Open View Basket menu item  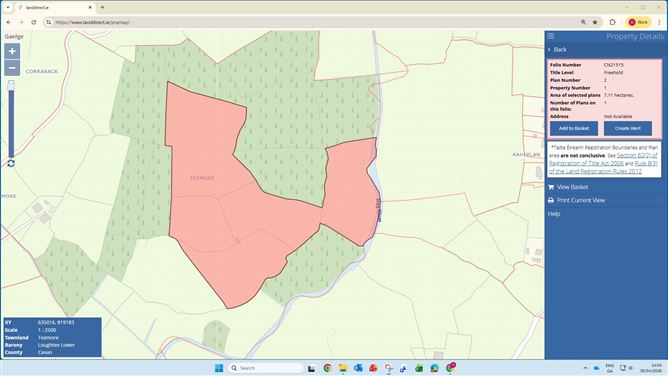[x=572, y=187]
